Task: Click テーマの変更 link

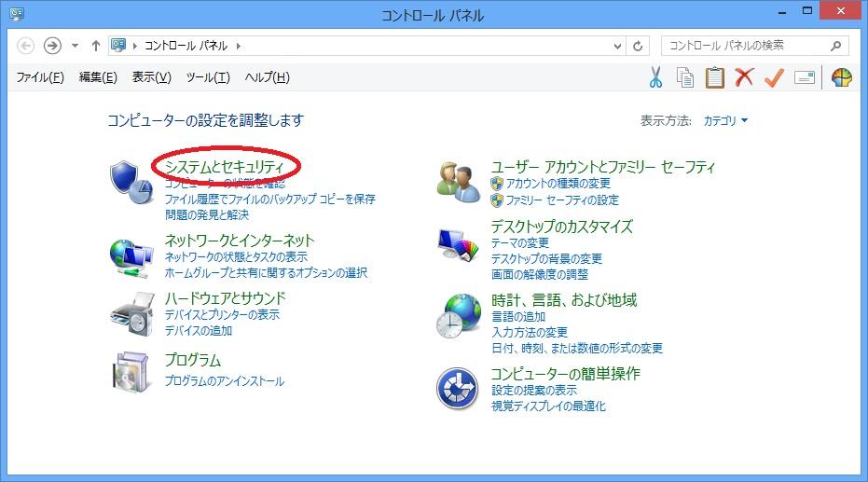Action: 520,243
